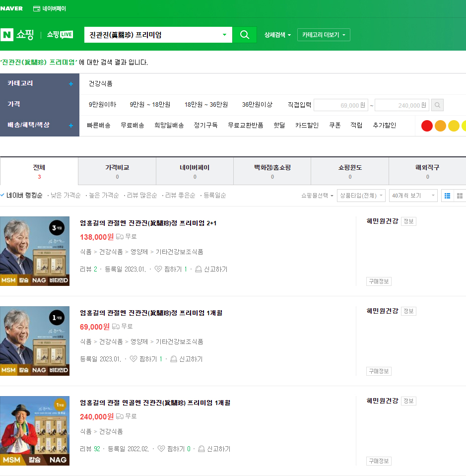Expand 배송/혜택/색상 with the plus icon
Viewport: 466px width, 476px height.
point(71,126)
